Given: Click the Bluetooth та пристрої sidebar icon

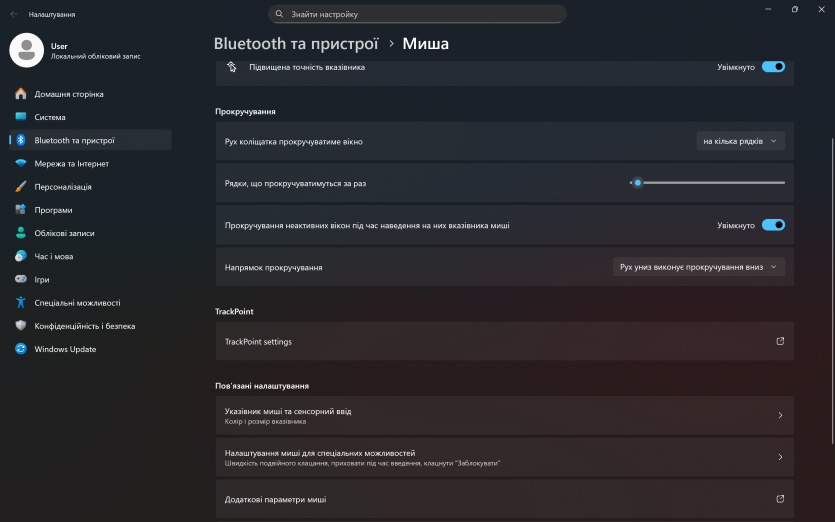Looking at the screenshot, I should coord(20,141).
